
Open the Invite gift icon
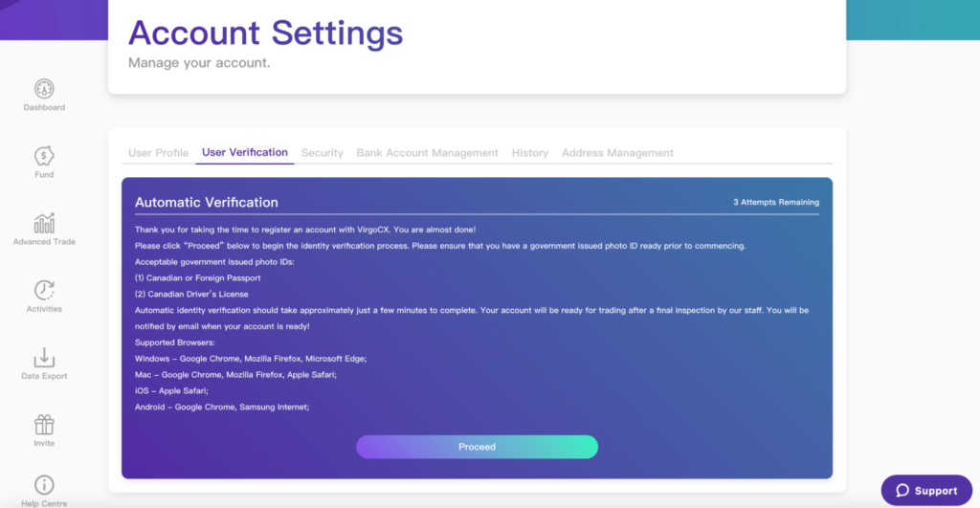click(x=44, y=425)
